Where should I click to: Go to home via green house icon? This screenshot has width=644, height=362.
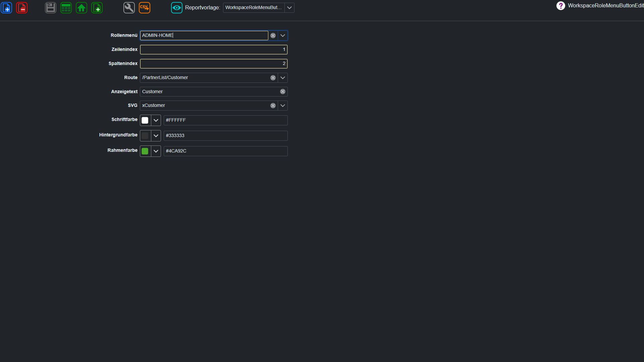pos(82,8)
